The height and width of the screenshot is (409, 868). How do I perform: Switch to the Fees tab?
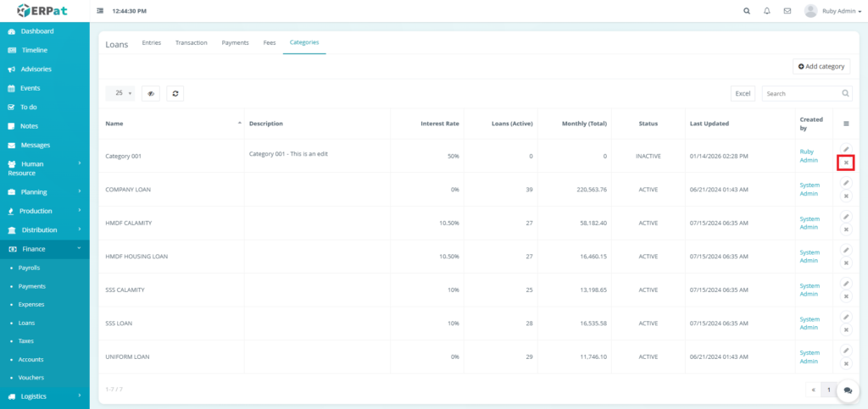click(x=269, y=42)
